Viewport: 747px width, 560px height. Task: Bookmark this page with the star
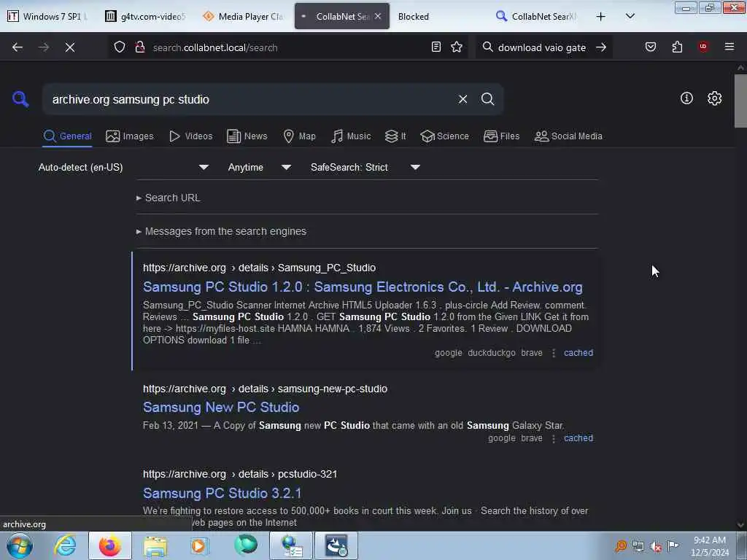click(x=457, y=47)
